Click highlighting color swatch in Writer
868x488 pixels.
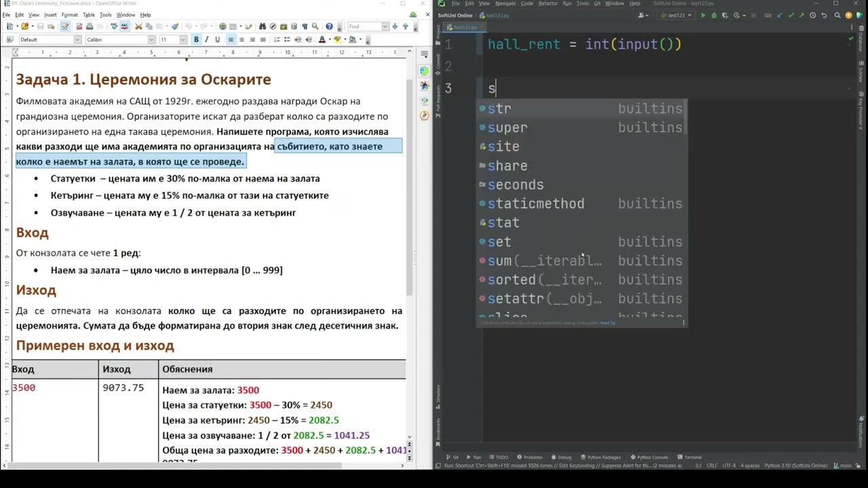click(x=336, y=39)
